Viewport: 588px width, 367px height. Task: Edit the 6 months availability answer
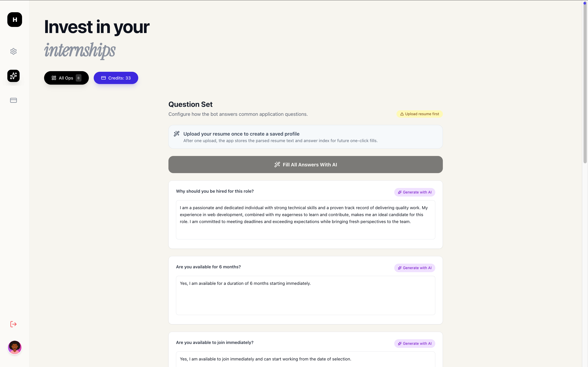click(x=305, y=295)
